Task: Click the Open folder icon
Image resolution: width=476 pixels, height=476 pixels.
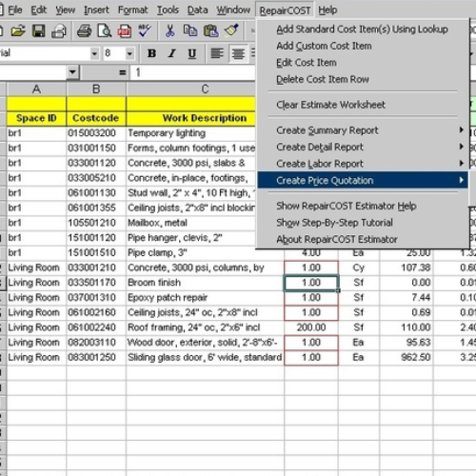Action: (18, 31)
